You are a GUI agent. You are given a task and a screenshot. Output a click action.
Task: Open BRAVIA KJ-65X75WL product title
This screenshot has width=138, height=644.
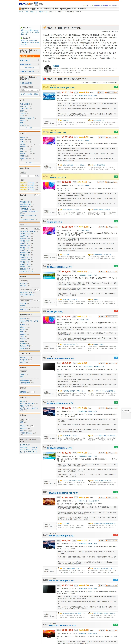pos(63,493)
